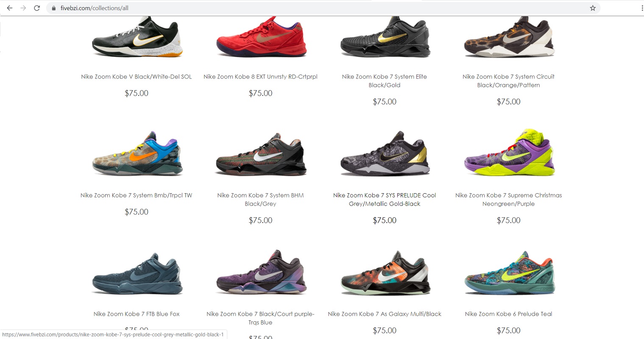
Task: Open Nike Zoom Kobe 6 Prelude Teal link
Action: tap(509, 314)
